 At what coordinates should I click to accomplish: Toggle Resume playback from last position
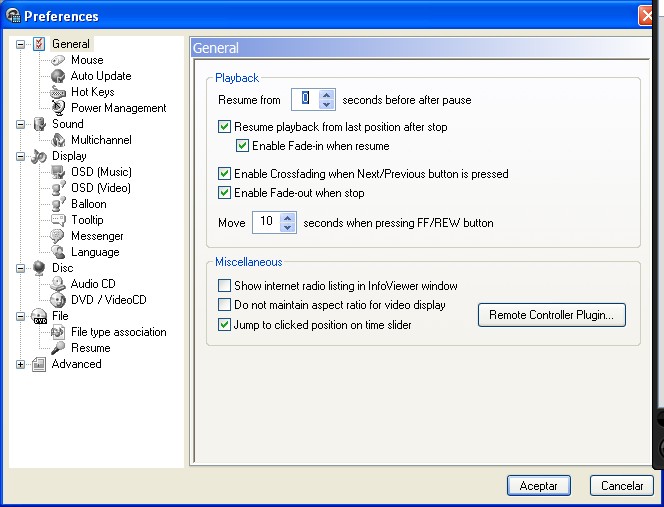pos(224,127)
